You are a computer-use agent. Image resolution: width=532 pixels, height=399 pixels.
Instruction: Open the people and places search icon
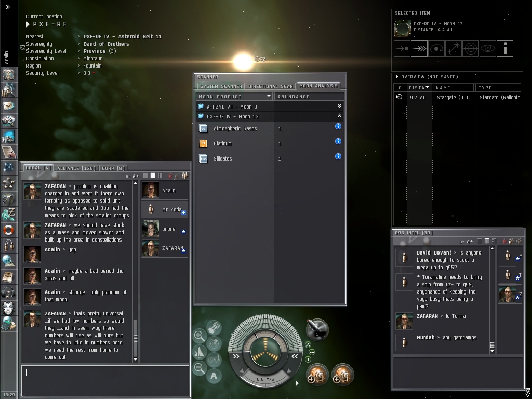pyautogui.click(x=8, y=90)
